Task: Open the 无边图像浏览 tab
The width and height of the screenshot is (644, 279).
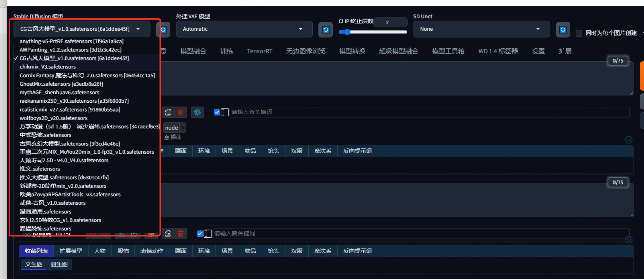Action: click(x=306, y=51)
